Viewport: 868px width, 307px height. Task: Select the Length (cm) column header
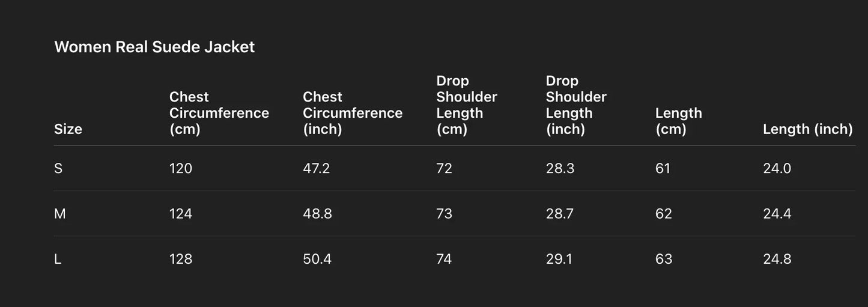(x=678, y=121)
